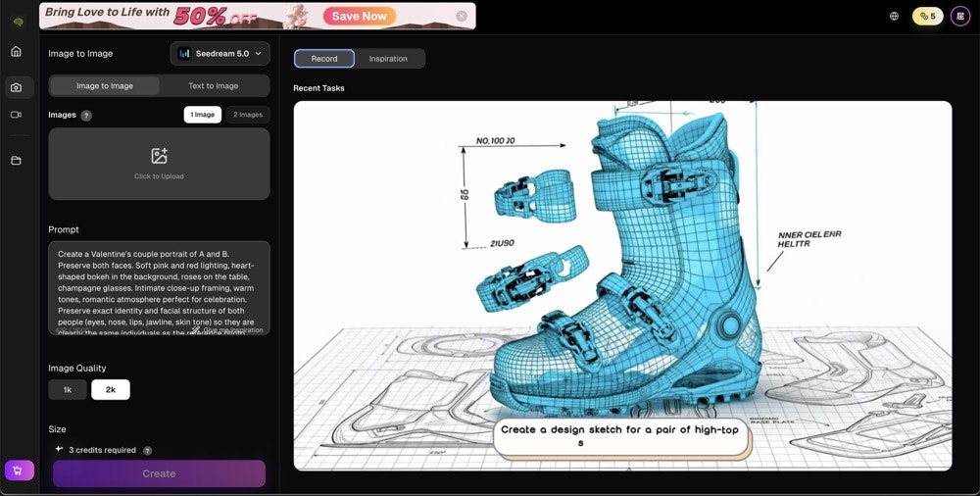This screenshot has height=496, width=980.
Task: Choose 2k image quality
Action: coord(111,390)
